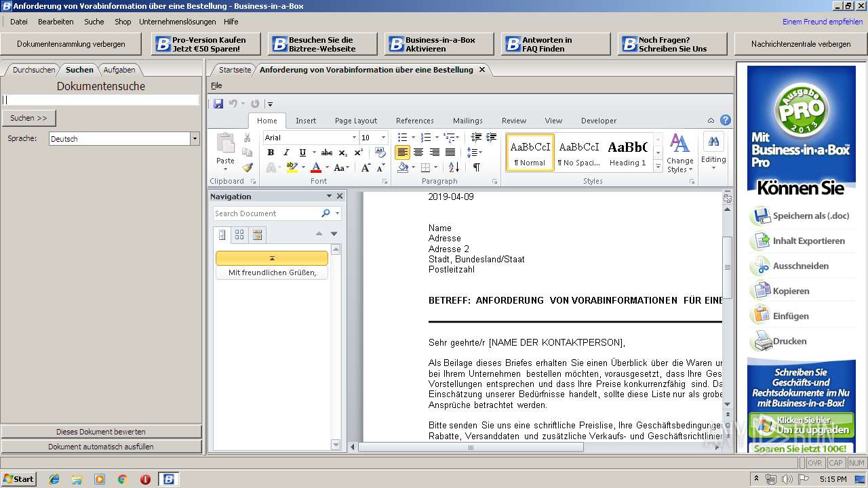
Task: Apply paragraph shading fill color
Action: click(403, 167)
